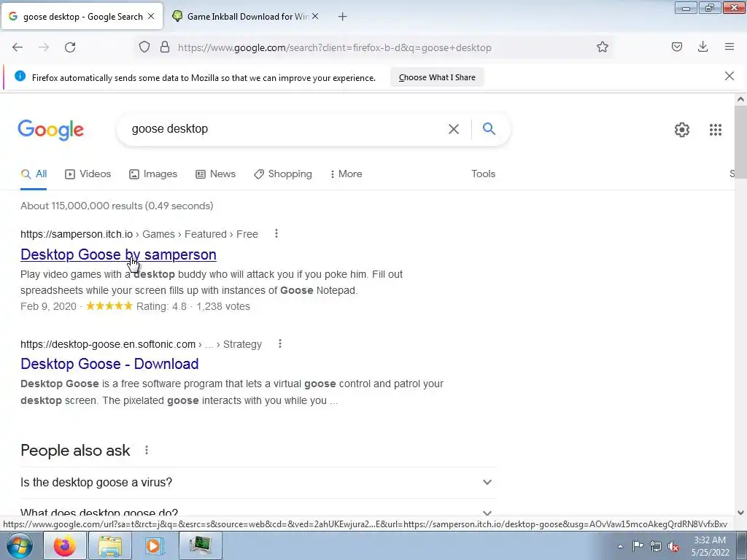Click the Choose What I Share button

[x=437, y=77]
